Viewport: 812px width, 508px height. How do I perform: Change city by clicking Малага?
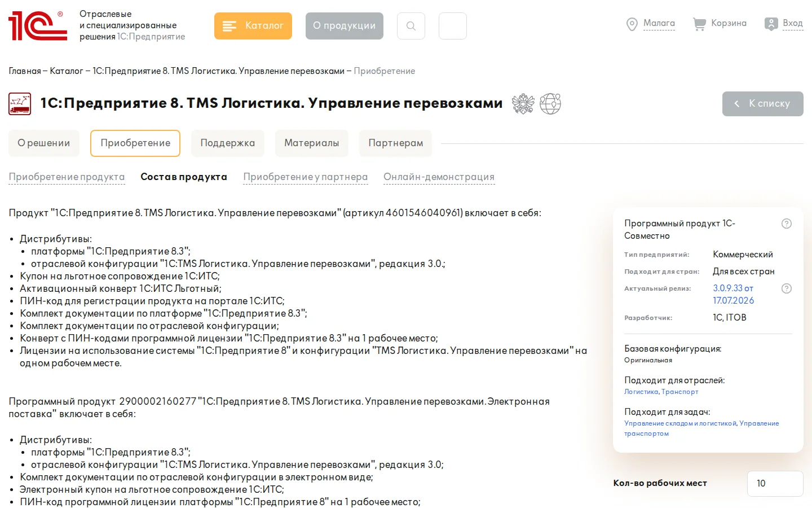click(x=659, y=23)
